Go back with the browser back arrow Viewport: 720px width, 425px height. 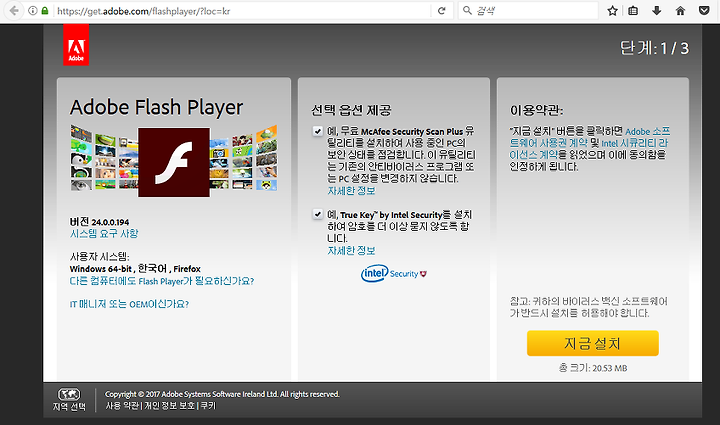point(14,11)
